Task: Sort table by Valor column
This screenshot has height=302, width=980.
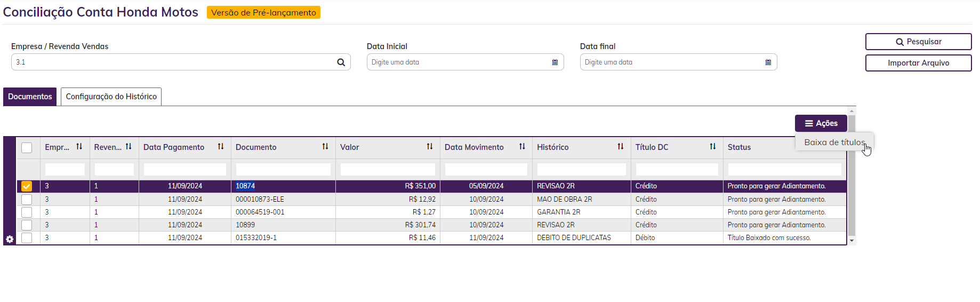Action: coord(430,147)
